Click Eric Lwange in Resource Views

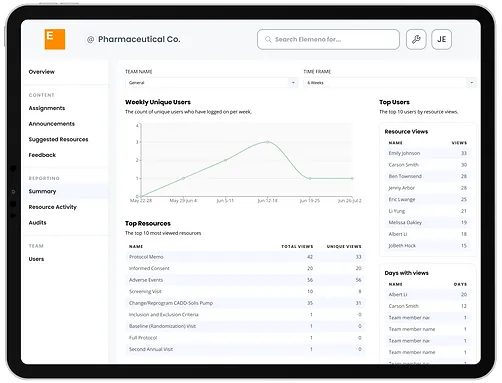coord(402,199)
